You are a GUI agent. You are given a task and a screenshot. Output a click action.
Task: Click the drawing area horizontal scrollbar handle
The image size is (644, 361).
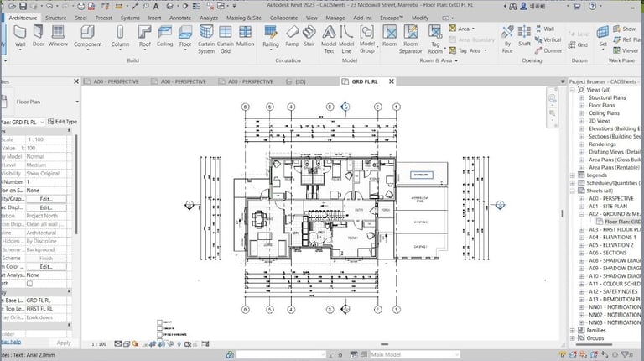pyautogui.click(x=384, y=344)
